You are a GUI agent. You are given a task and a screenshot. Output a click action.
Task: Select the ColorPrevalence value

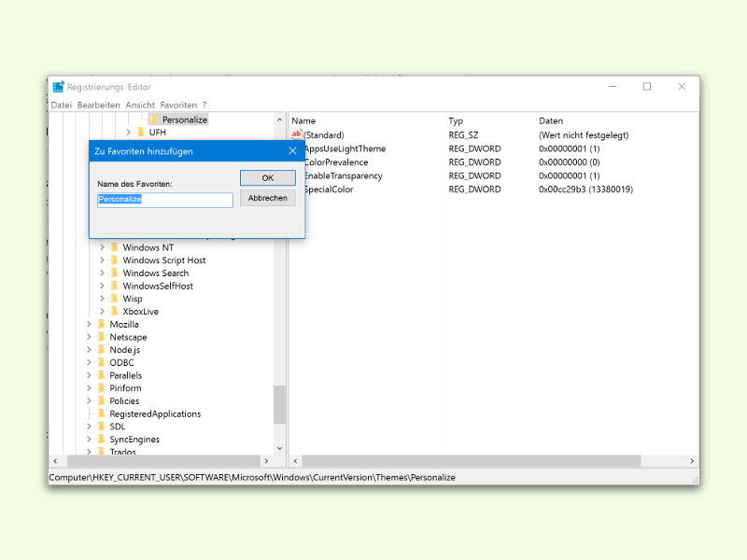coord(336,161)
